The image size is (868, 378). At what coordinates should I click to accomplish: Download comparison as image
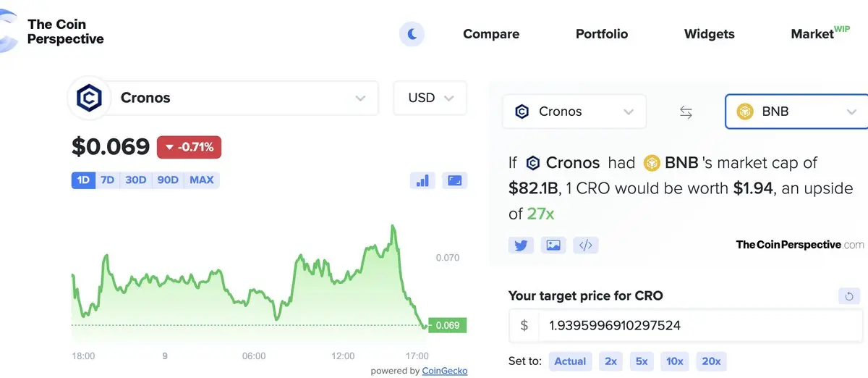point(553,245)
